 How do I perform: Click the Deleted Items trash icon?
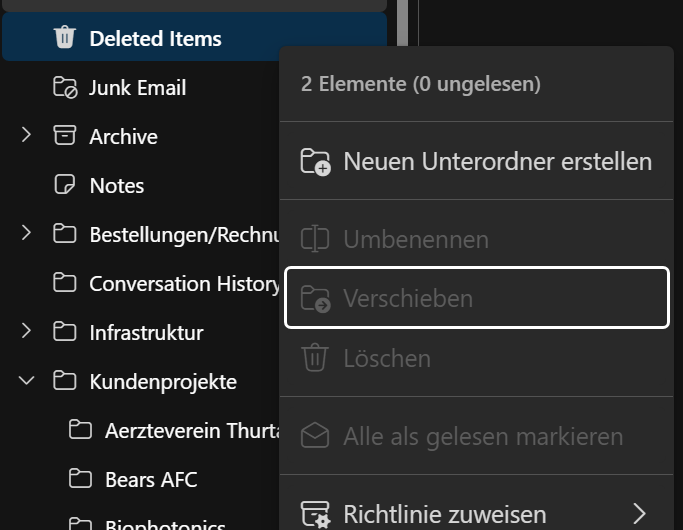64,37
